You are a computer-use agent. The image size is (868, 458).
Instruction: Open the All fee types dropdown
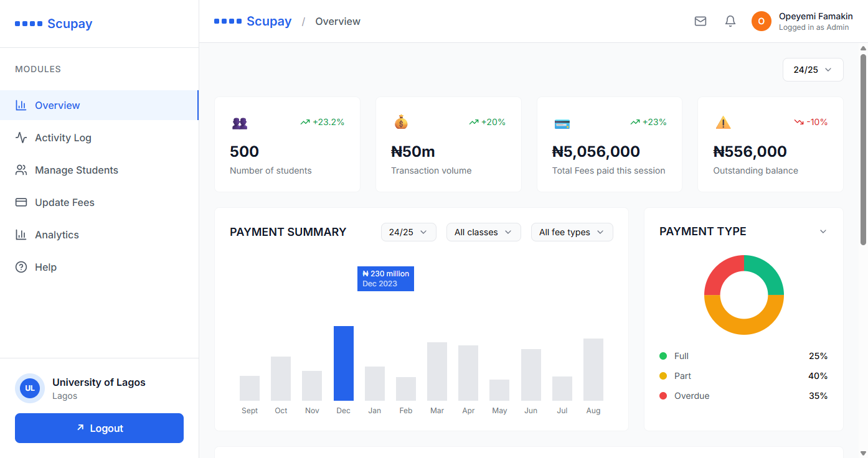pos(572,231)
